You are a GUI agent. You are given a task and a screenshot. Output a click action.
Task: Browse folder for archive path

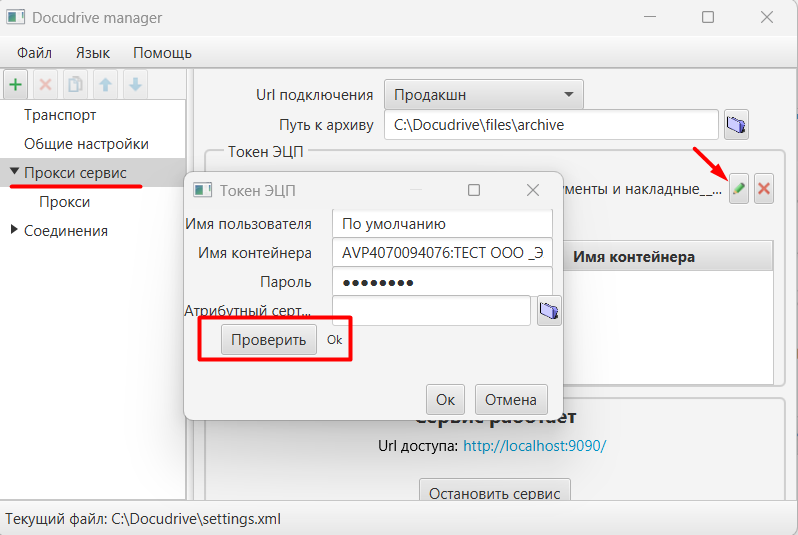coord(736,125)
